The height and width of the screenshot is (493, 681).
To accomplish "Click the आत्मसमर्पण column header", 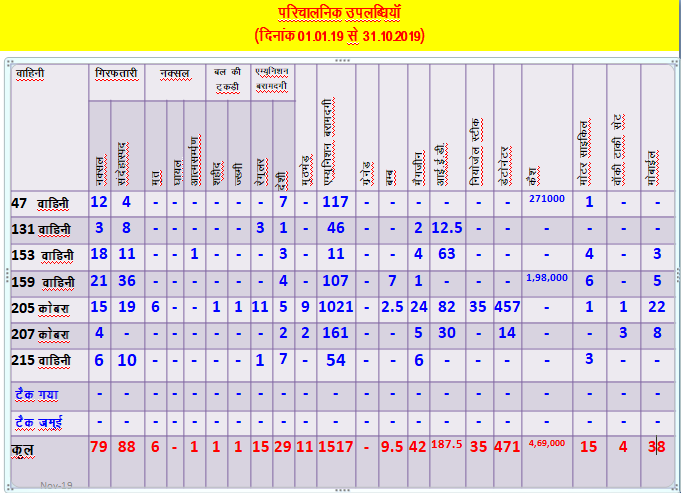I will pyautogui.click(x=194, y=161).
